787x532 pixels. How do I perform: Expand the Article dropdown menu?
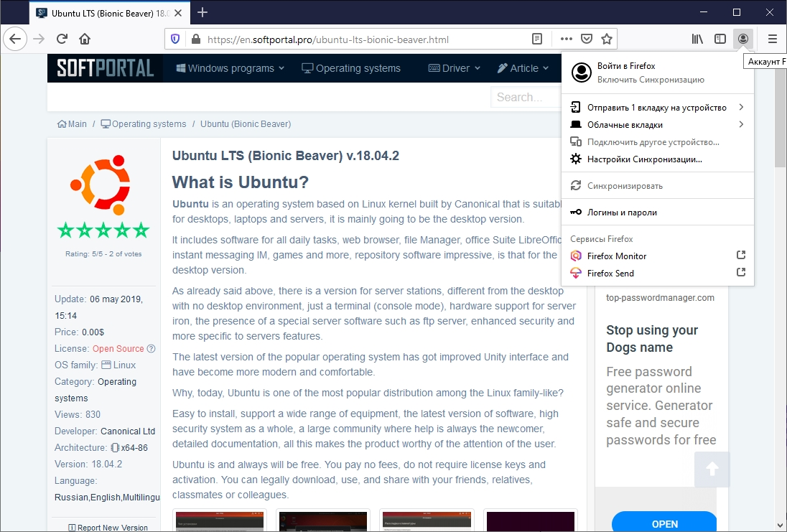[523, 68]
